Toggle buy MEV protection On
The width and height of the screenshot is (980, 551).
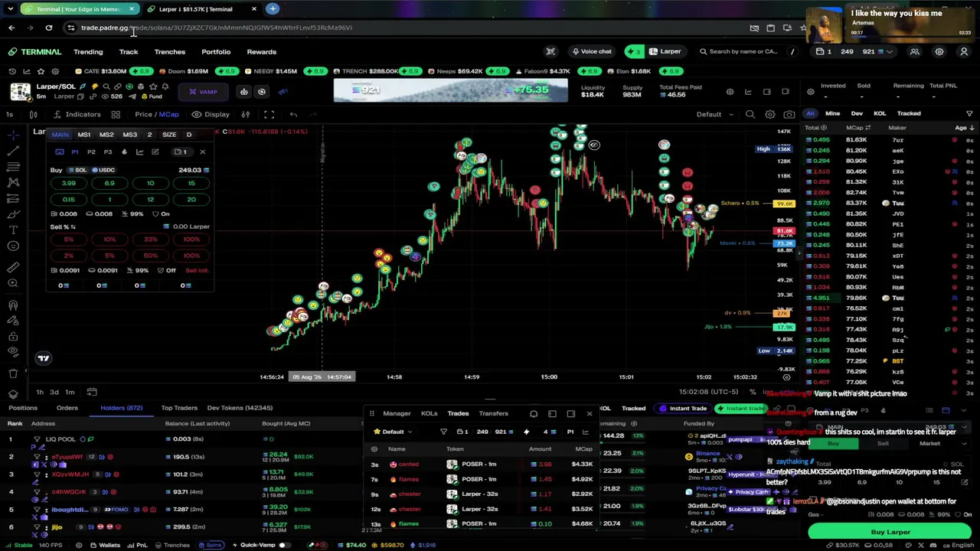pos(160,214)
